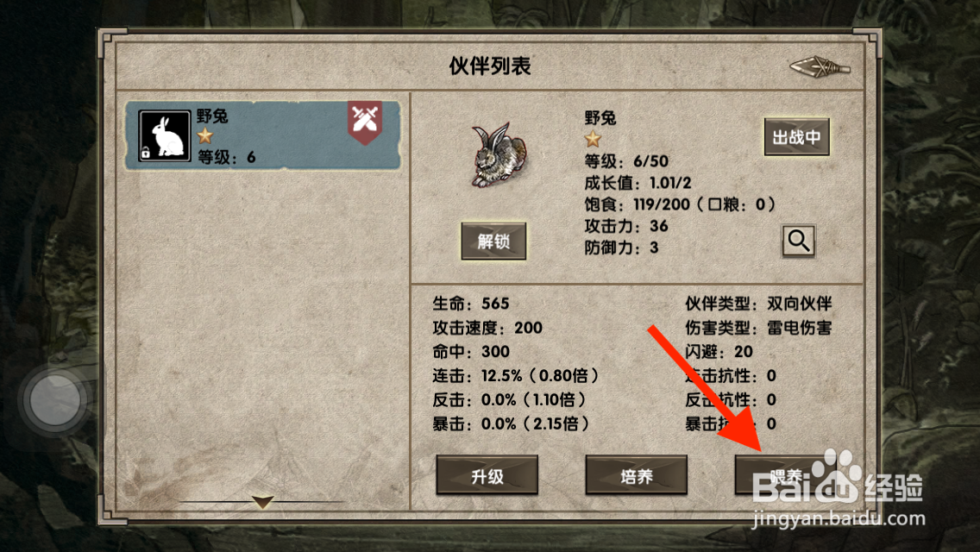The height and width of the screenshot is (552, 980).
Task: Expand list with the down triangle arrow
Action: pyautogui.click(x=263, y=501)
